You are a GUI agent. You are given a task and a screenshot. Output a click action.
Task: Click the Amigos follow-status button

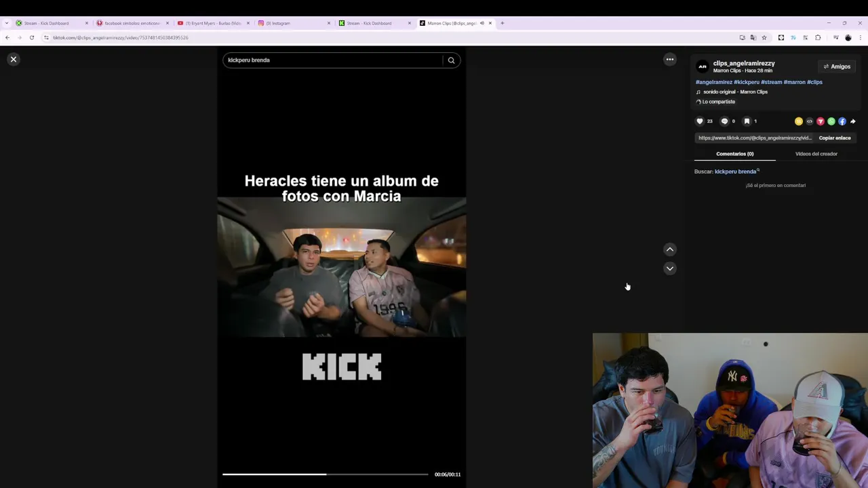point(837,66)
